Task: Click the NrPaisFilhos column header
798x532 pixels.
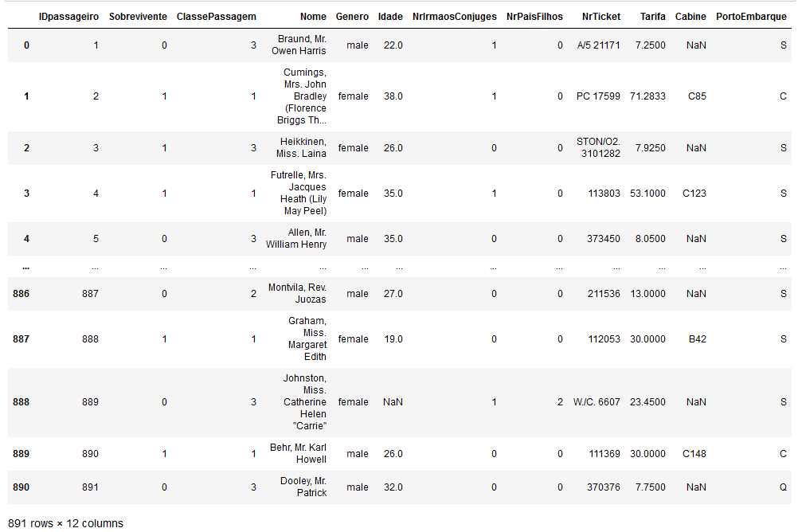Action: 534,16
